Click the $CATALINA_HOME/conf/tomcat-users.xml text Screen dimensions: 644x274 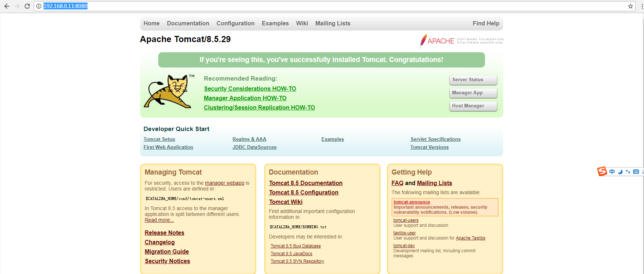(x=185, y=199)
